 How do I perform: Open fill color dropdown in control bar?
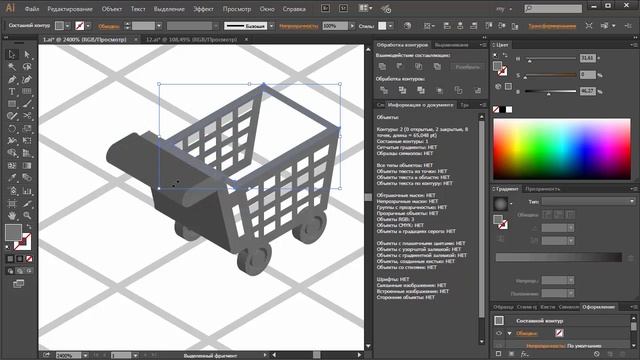[68, 25]
